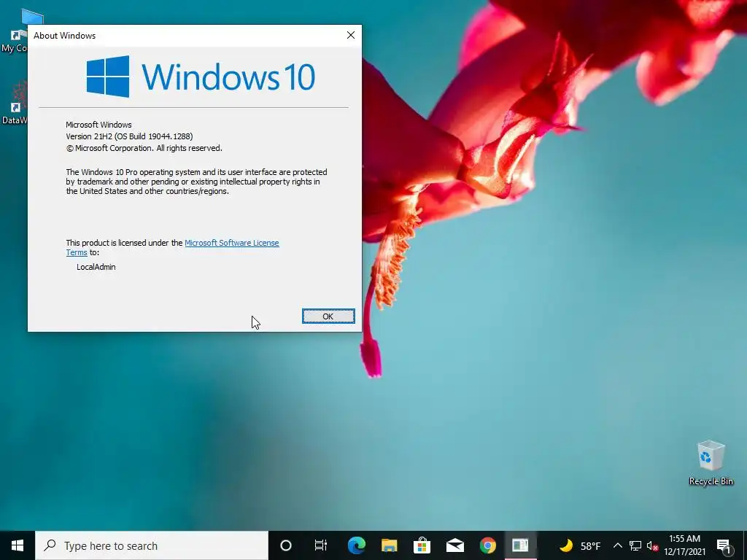Launch Google Chrome from taskbar
Screen dimensions: 747x560
pos(488,545)
